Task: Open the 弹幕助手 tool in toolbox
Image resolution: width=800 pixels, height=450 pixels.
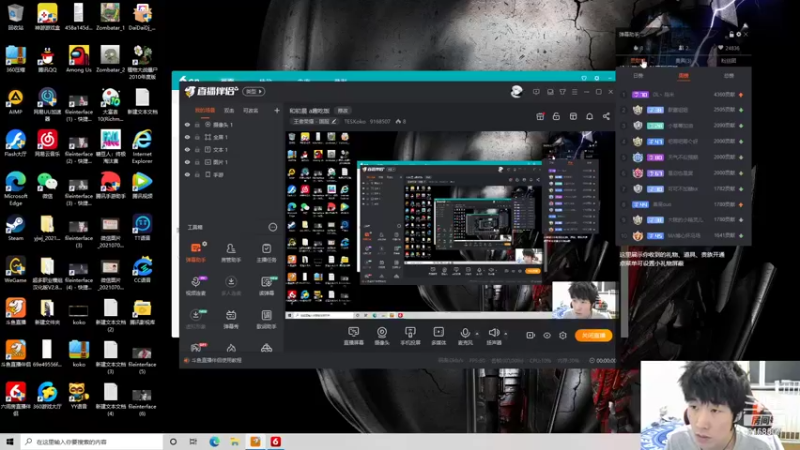Action: [x=196, y=252]
